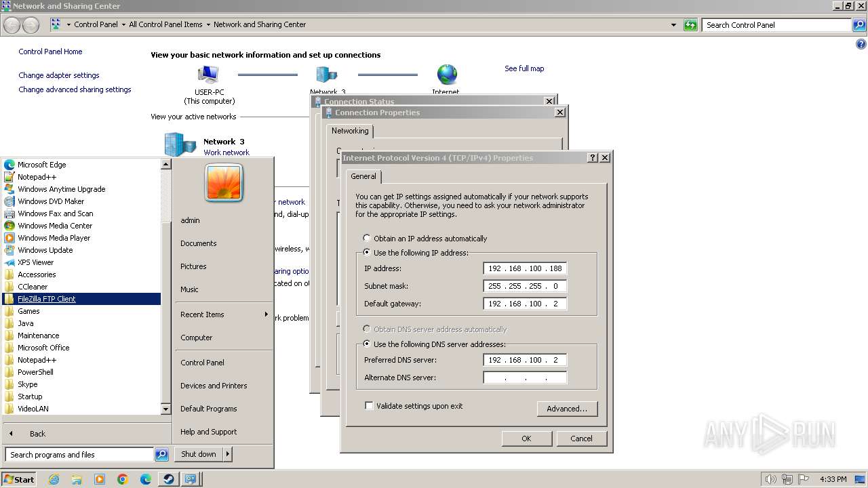868x488 pixels.
Task: Open the Shut down options arrow
Action: coord(228,454)
